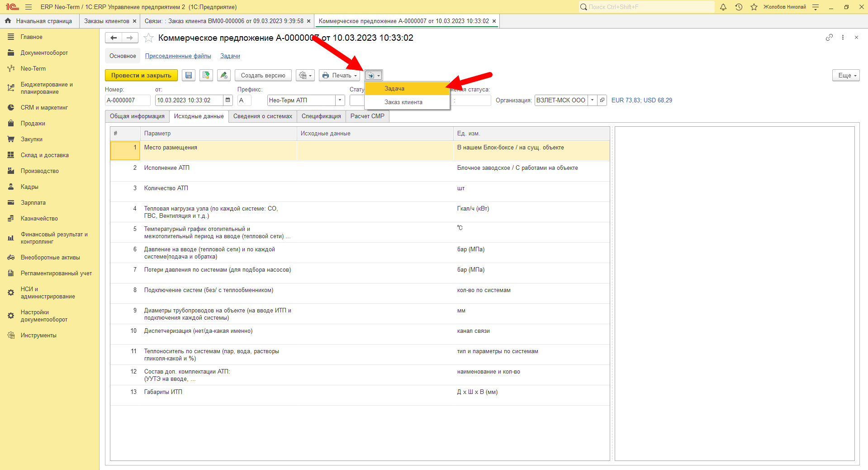Image resolution: width=868 pixels, height=470 pixels.
Task: Click Провести и закрыть button
Action: (x=141, y=75)
